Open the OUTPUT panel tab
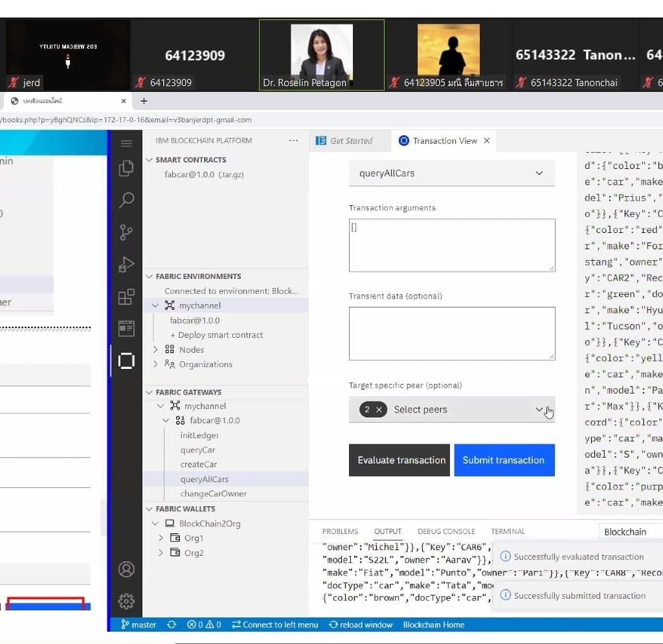The image size is (663, 644). pyautogui.click(x=388, y=531)
